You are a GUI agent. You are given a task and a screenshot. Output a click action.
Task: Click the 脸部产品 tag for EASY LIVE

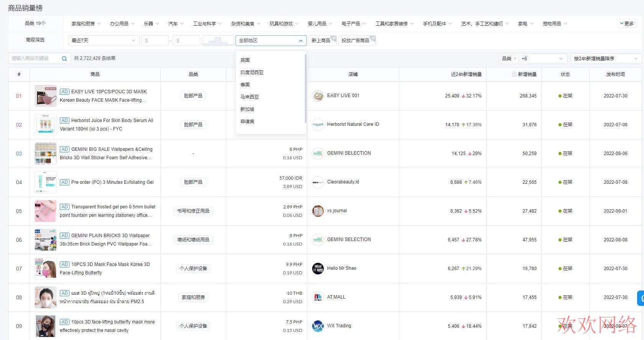click(193, 96)
